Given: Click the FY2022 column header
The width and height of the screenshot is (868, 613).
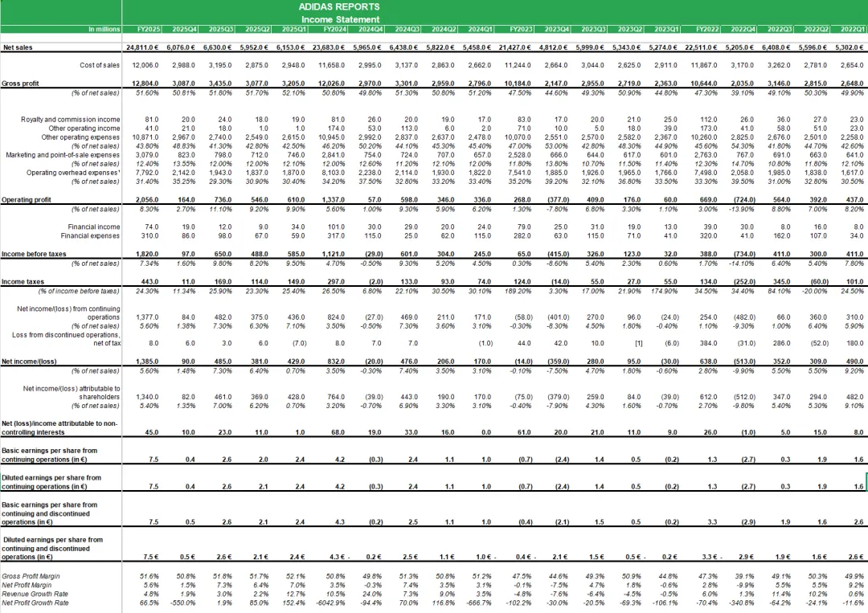Looking at the screenshot, I should click(707, 29).
